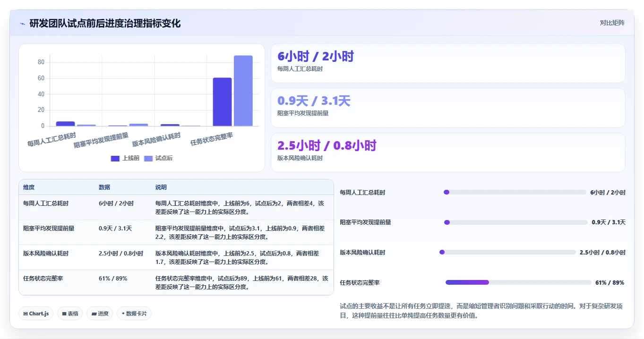Click the 阻塞平均发现提前量 progress bar
Viewport: 644px width, 339px height.
click(x=516, y=222)
